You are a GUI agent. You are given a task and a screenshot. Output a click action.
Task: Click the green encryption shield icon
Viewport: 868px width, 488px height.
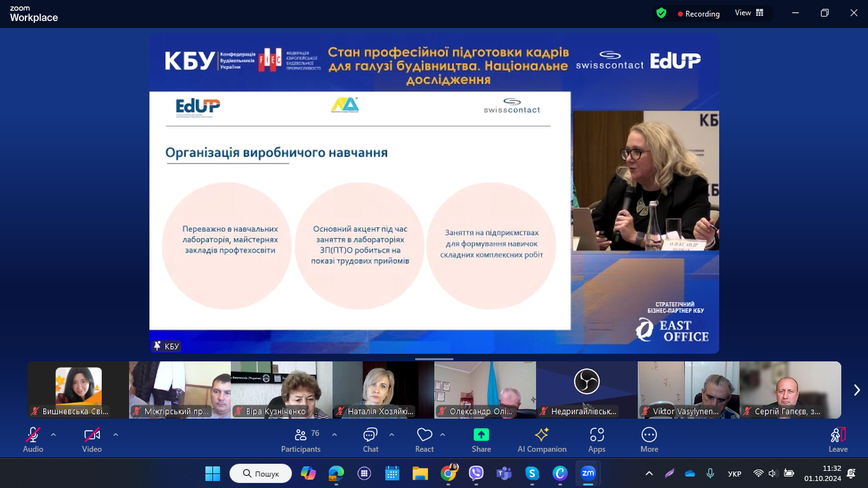coord(661,13)
